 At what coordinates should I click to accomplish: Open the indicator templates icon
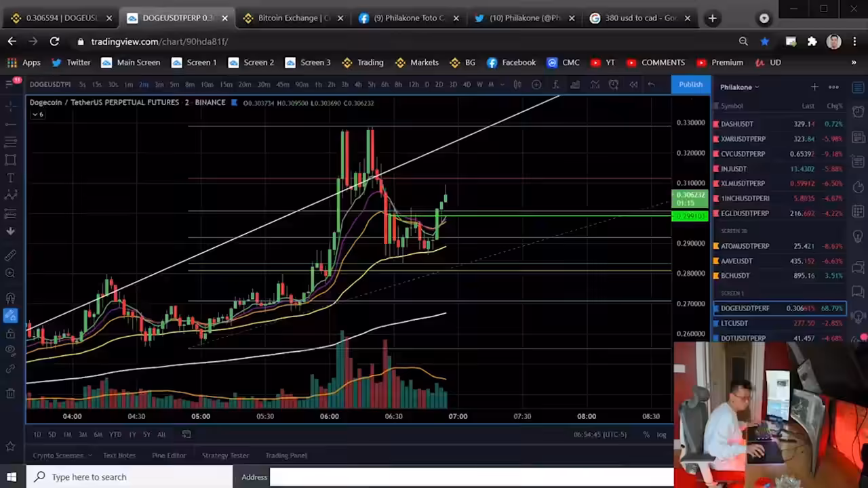(595, 85)
